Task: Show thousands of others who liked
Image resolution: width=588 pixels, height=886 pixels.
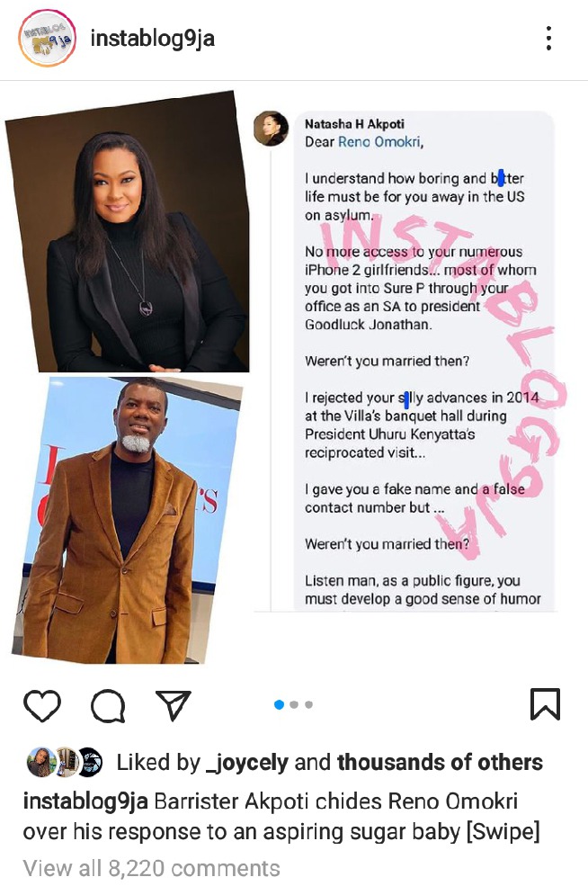Action: [440, 762]
